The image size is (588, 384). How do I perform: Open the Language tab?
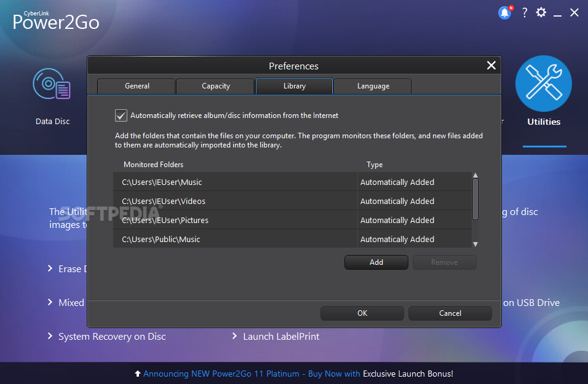(373, 86)
